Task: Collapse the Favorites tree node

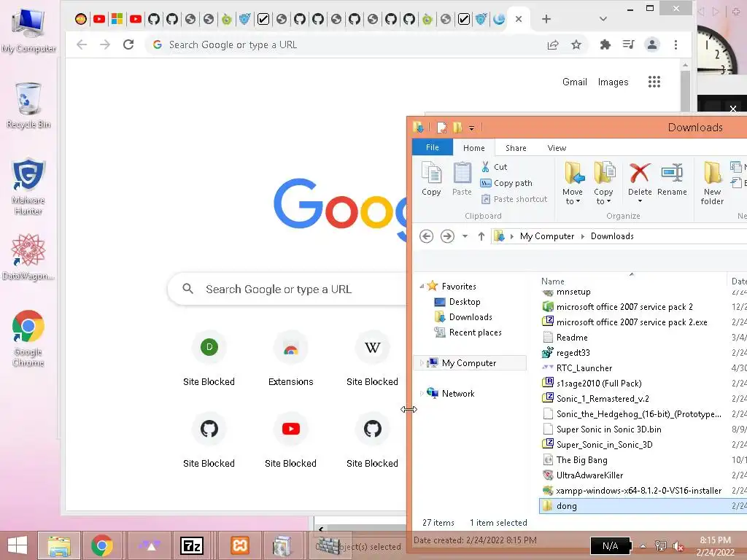Action: coord(422,286)
